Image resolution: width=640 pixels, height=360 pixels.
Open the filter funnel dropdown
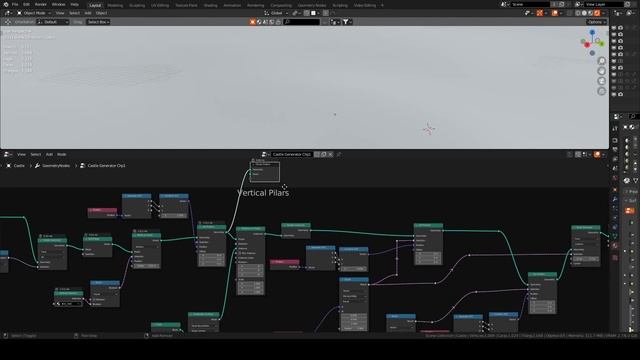pos(347,22)
